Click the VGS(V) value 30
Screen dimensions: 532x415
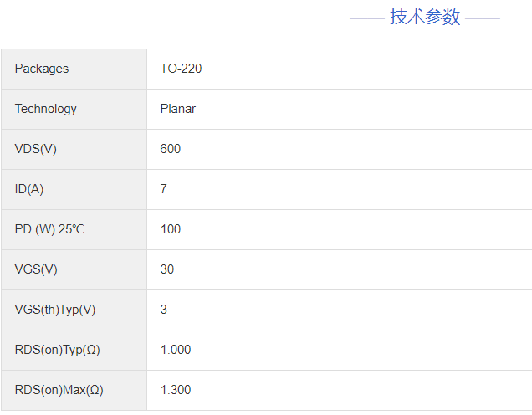167,269
